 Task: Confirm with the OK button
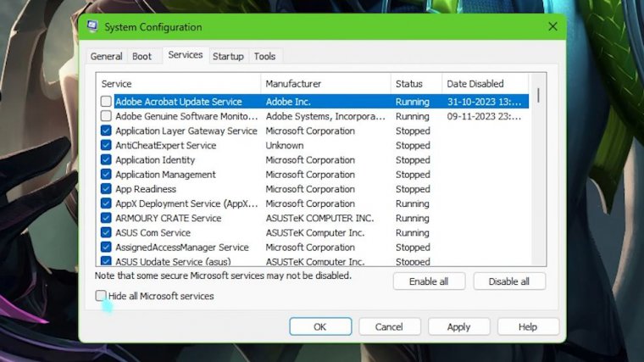(319, 326)
